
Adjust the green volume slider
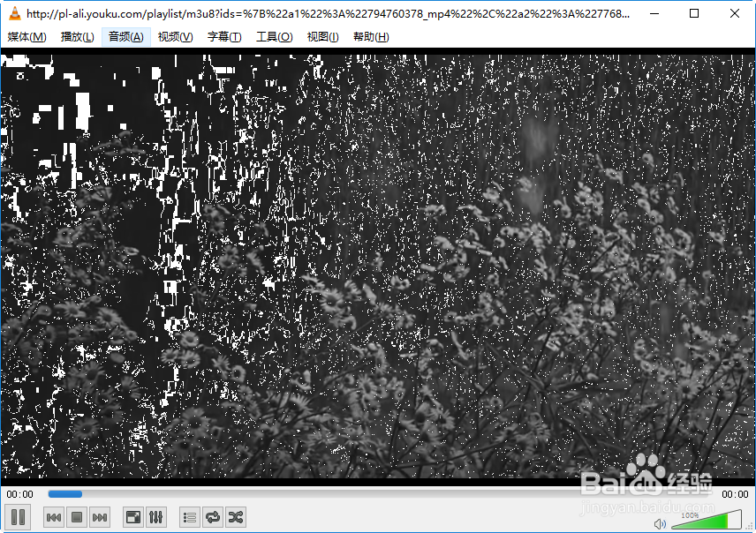(707, 521)
